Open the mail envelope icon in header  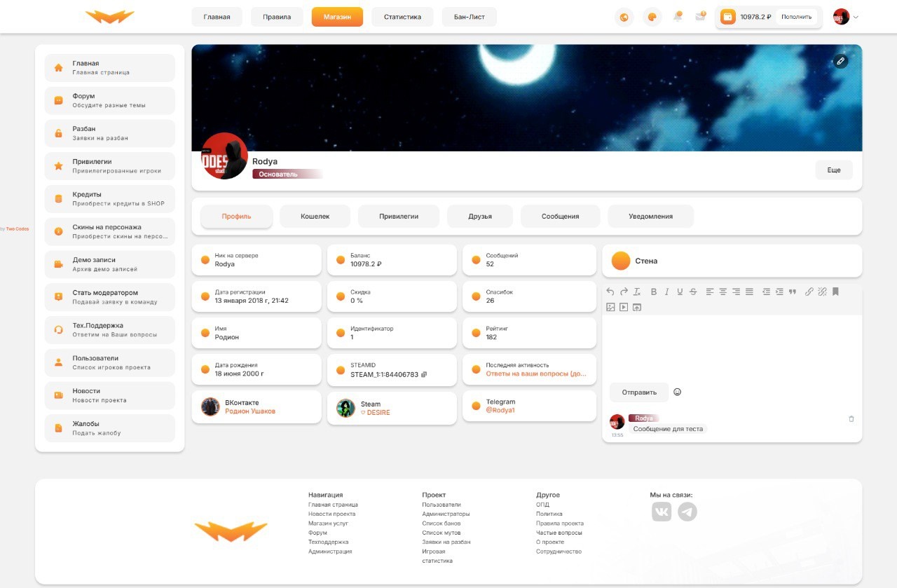click(x=700, y=17)
